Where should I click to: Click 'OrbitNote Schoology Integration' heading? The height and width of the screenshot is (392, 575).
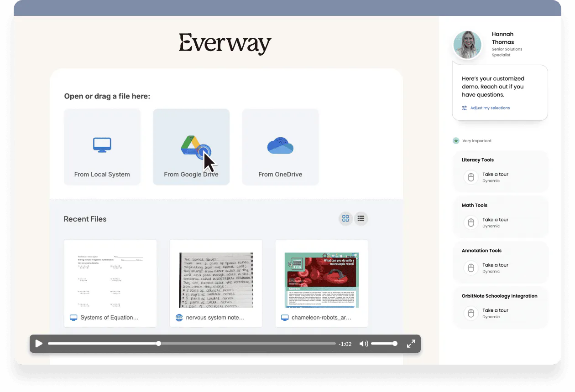[500, 296]
